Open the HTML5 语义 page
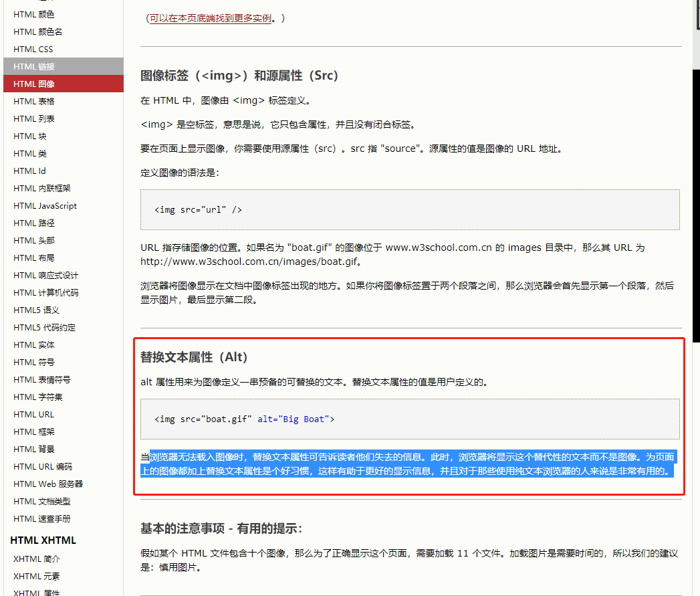Screen dimensions: 700x596 [x=33, y=310]
